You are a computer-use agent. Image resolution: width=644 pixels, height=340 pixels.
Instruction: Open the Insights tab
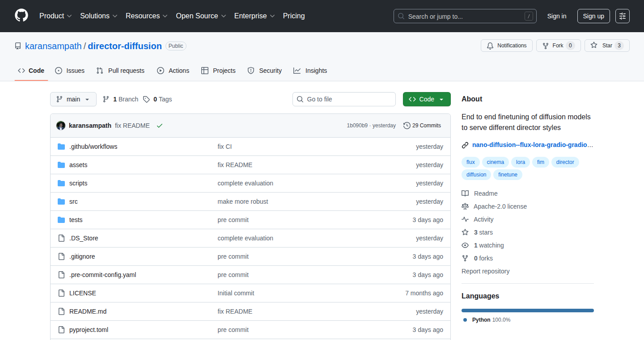pyautogui.click(x=310, y=71)
